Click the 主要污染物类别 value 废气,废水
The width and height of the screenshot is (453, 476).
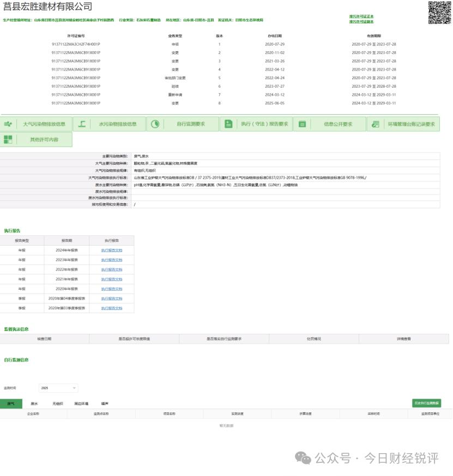coord(141,156)
